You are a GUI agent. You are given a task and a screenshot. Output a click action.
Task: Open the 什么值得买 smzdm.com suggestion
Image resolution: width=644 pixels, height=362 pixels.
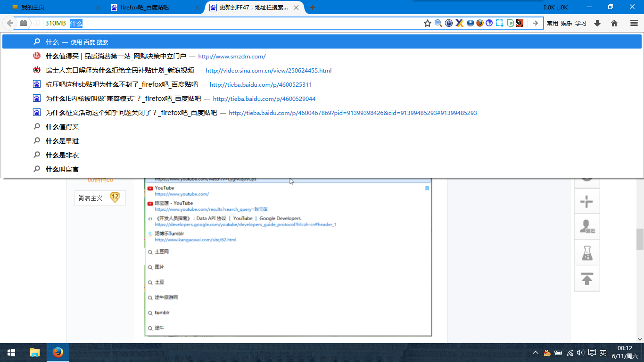click(322, 56)
